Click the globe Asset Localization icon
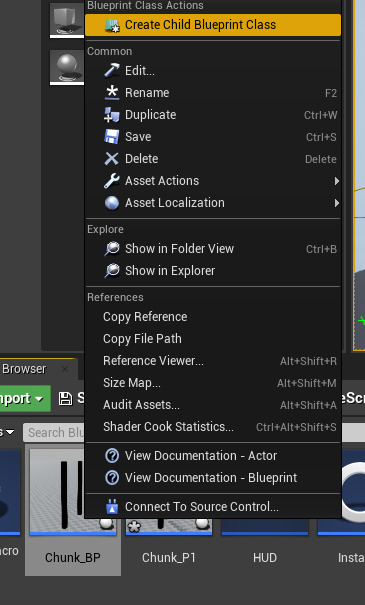The width and height of the screenshot is (365, 605). 112,203
